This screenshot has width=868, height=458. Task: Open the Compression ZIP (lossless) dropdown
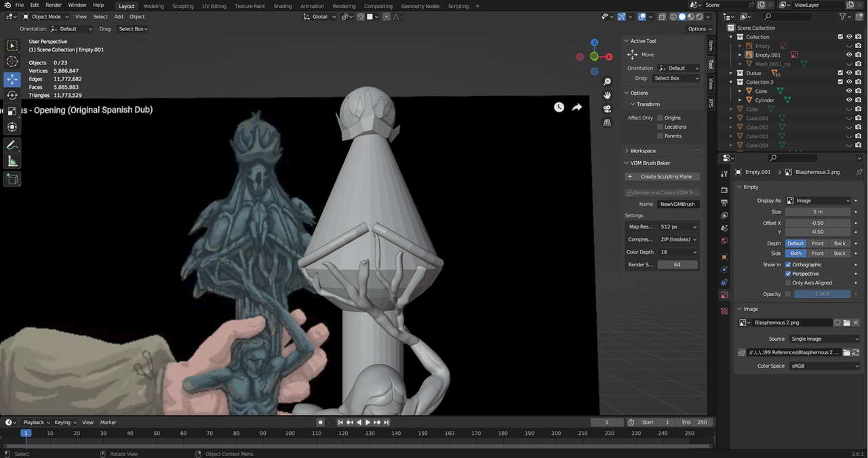(677, 239)
